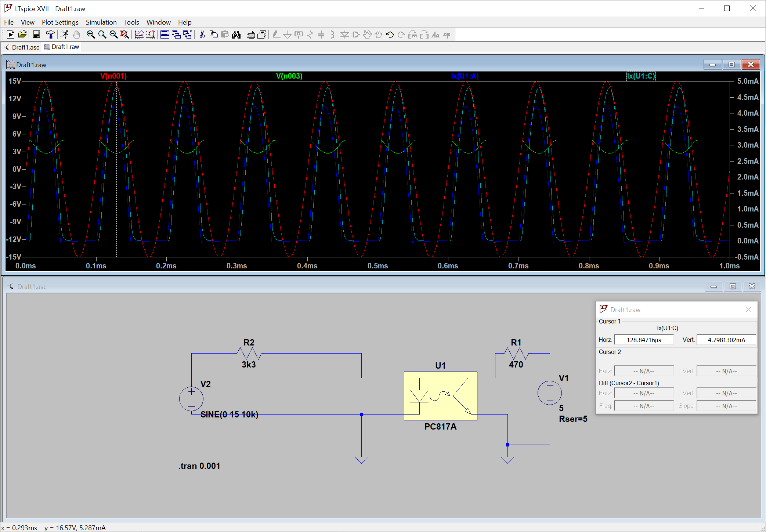
Task: Tile windows horizontally icon
Action: [x=165, y=35]
